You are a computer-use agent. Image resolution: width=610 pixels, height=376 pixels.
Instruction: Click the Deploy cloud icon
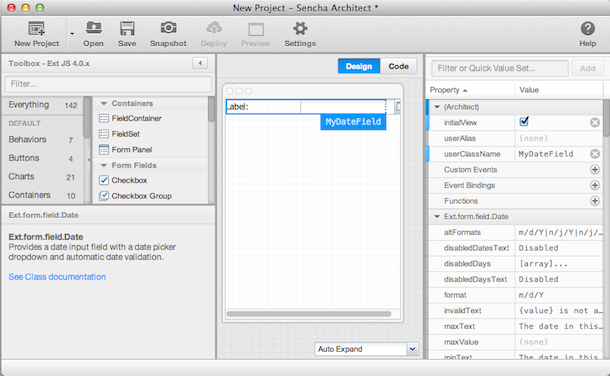[x=214, y=28]
